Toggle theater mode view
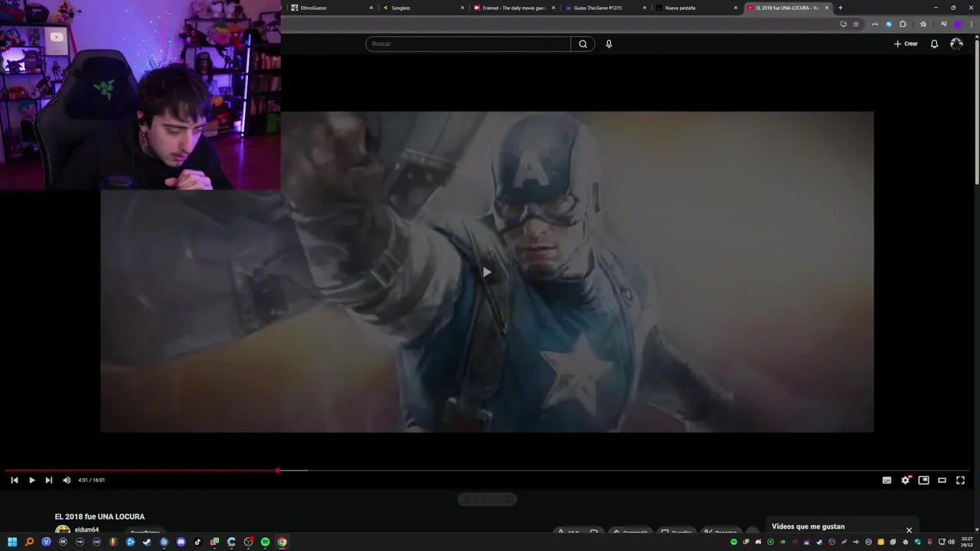 [x=942, y=480]
